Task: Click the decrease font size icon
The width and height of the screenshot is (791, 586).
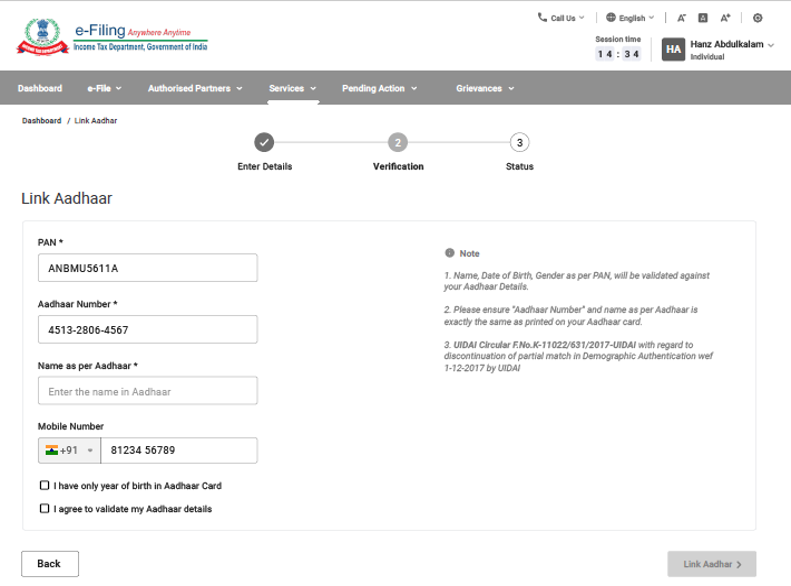Action: pos(681,18)
